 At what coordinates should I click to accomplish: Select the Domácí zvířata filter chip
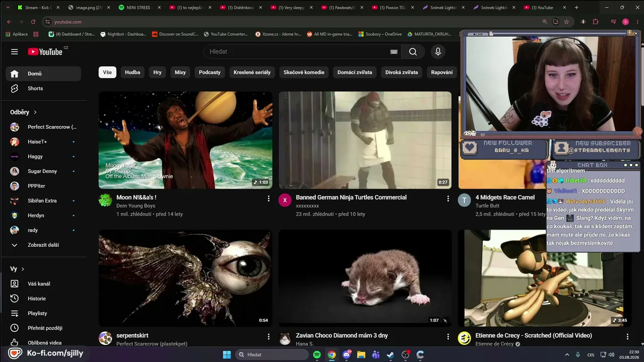pos(355,72)
